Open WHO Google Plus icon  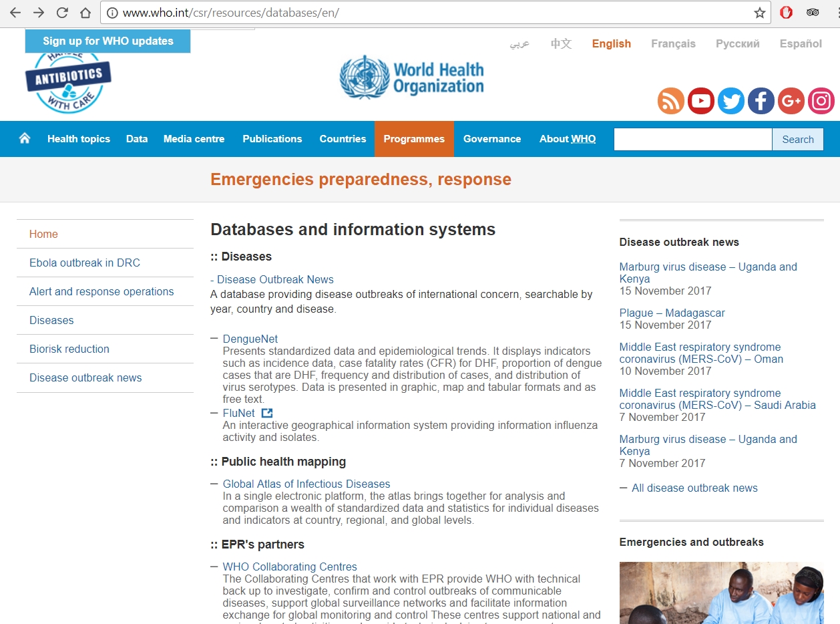coord(791,101)
